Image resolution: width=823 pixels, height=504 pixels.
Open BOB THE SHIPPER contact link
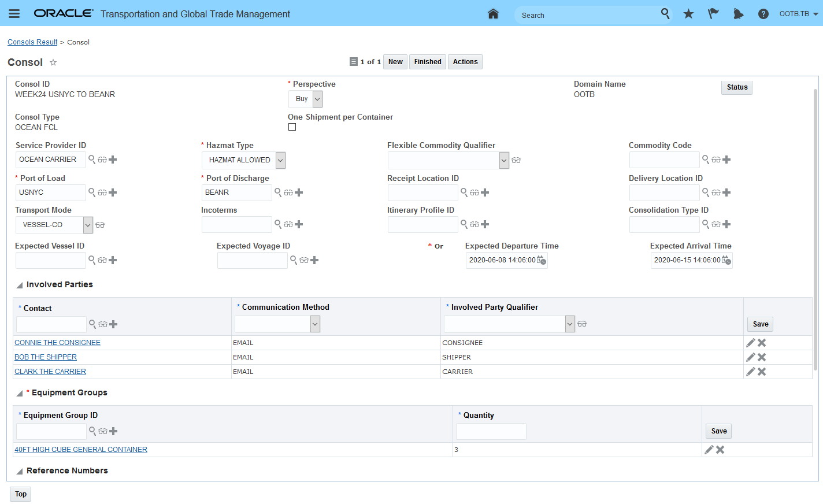46,357
